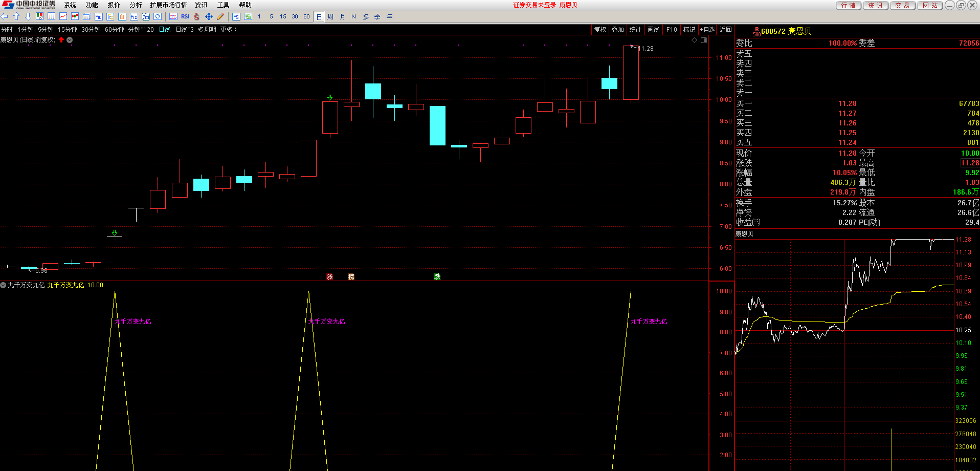Click the +自选 add to watchlist button
Screen dimensions: 980x471
point(708,30)
